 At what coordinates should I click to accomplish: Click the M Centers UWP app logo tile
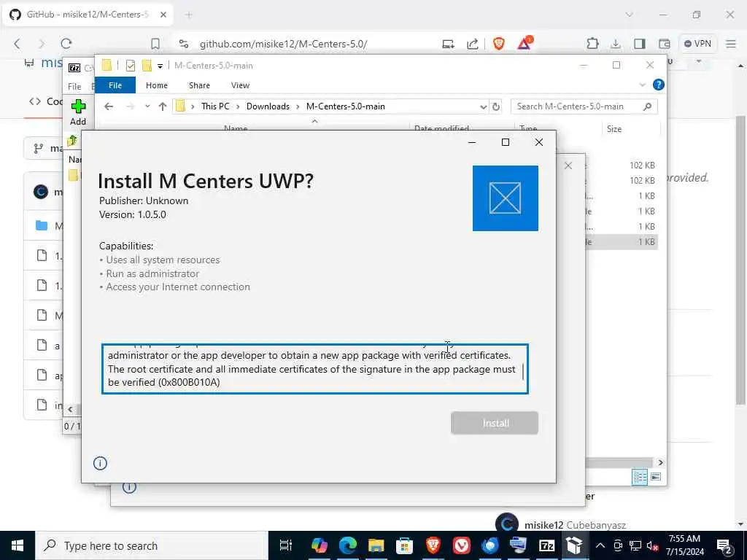pos(506,198)
